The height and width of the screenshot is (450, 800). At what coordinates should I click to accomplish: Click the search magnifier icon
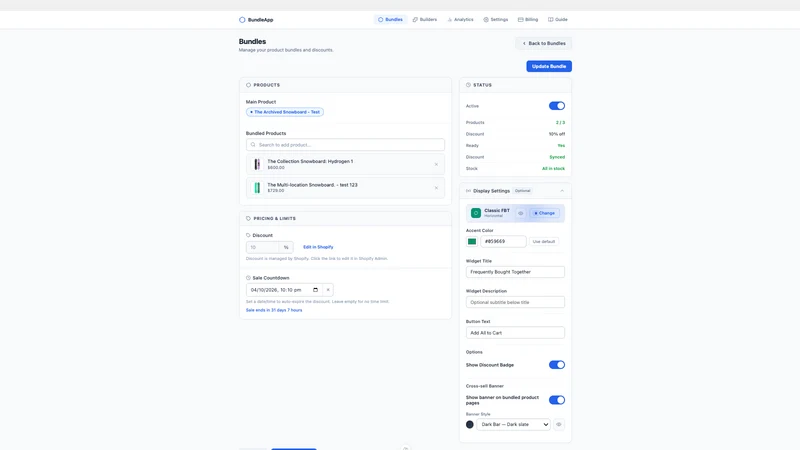253,145
